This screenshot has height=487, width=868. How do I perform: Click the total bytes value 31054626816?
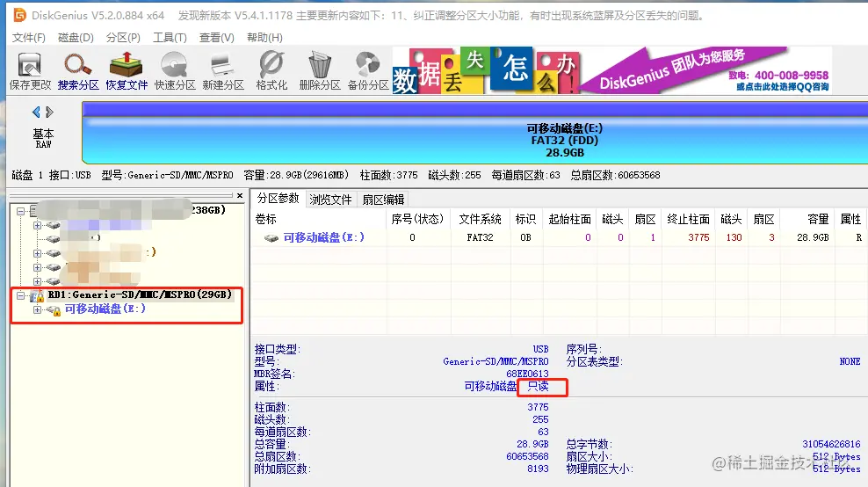point(831,444)
